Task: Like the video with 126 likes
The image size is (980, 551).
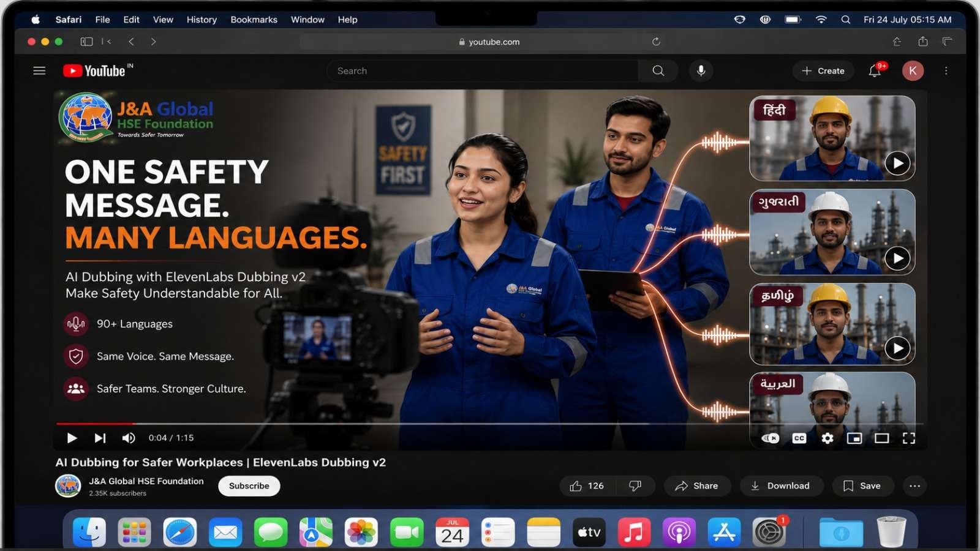Action: [x=587, y=486]
